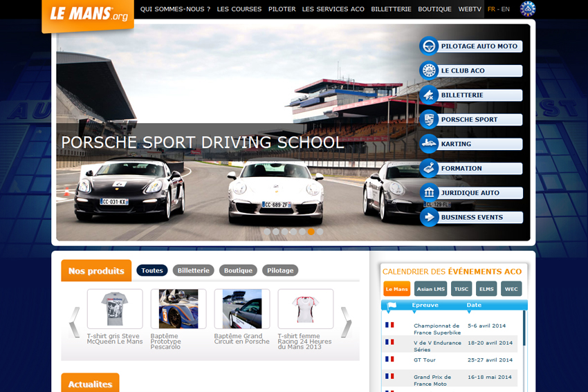Show previous products with left arrow

coord(74,322)
